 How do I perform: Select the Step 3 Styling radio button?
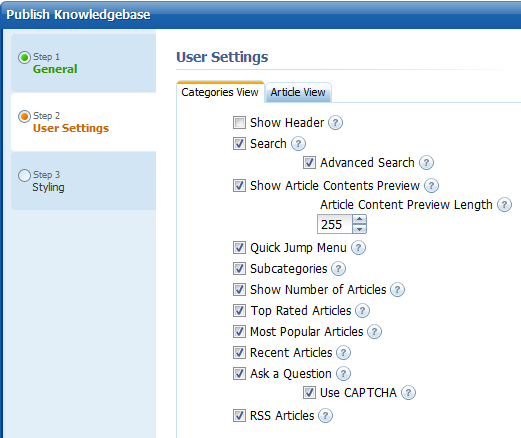point(24,175)
